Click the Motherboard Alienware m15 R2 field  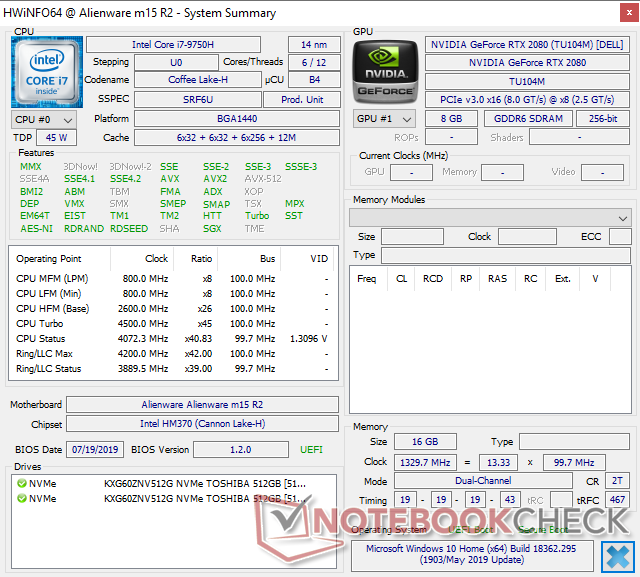(202, 404)
